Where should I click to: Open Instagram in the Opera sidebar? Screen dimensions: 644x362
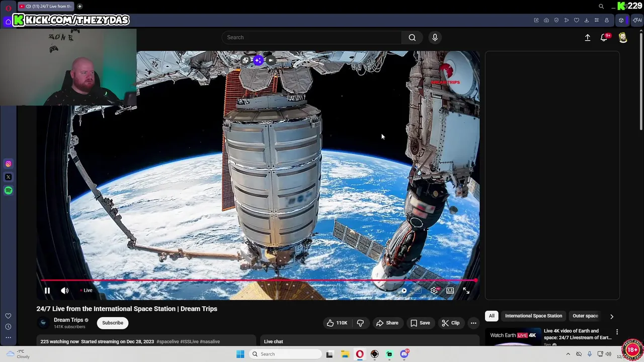[8, 163]
